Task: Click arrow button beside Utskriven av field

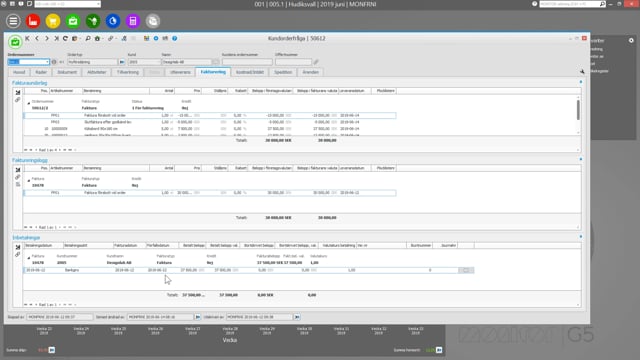Action: (297, 317)
